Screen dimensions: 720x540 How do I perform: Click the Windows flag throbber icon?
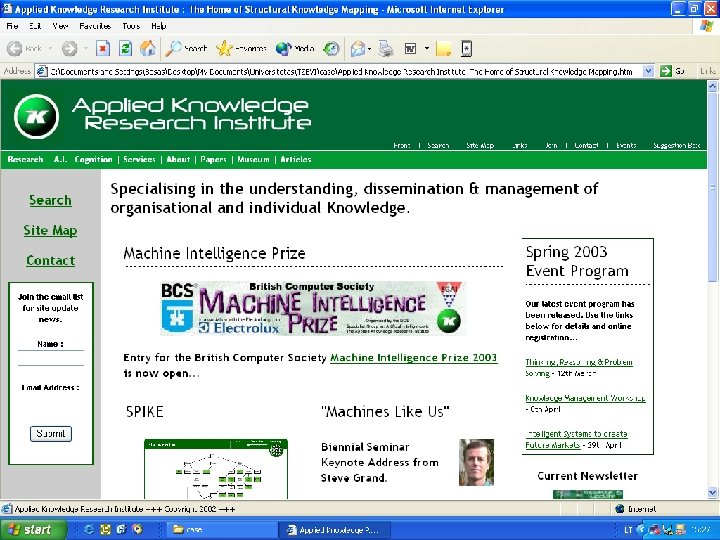[x=707, y=26]
